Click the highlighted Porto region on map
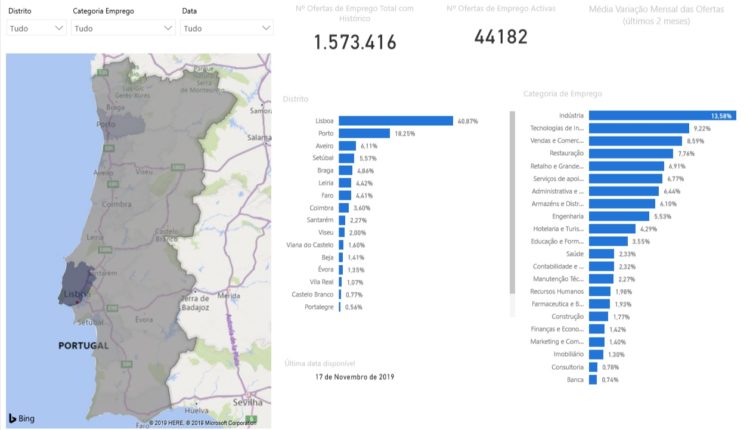Viewport: 750px width, 430px height. pyautogui.click(x=121, y=122)
